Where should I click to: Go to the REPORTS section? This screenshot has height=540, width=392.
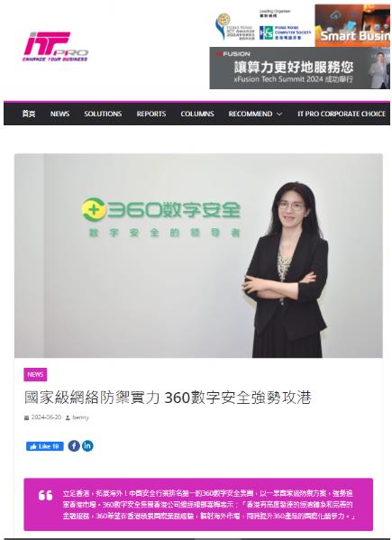pyautogui.click(x=151, y=114)
